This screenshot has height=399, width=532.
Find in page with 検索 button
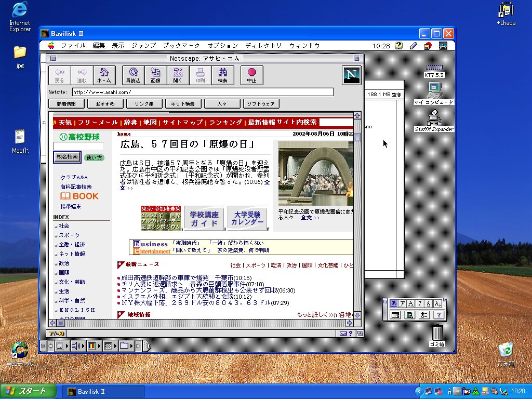222,75
